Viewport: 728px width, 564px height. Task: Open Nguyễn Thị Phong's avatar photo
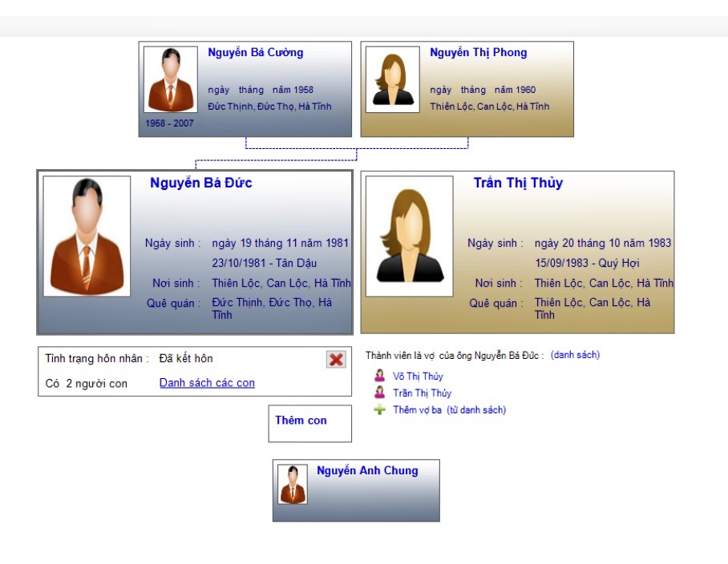(393, 79)
